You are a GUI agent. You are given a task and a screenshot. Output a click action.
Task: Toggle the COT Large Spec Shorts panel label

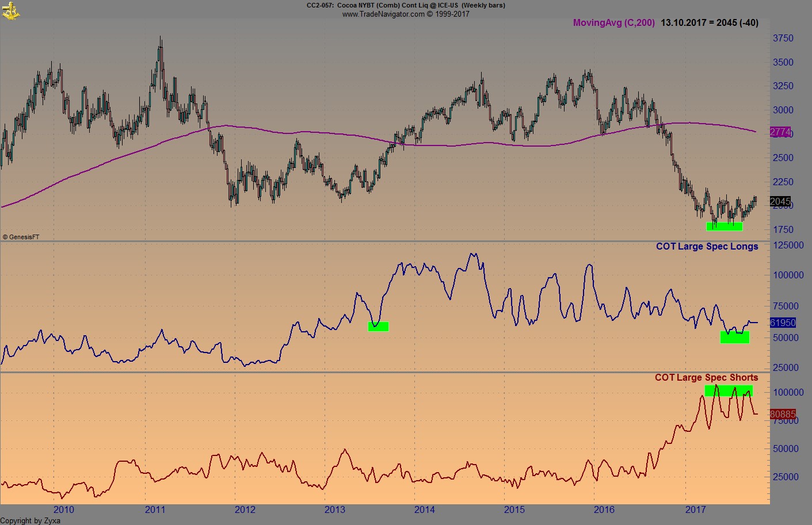click(x=706, y=378)
